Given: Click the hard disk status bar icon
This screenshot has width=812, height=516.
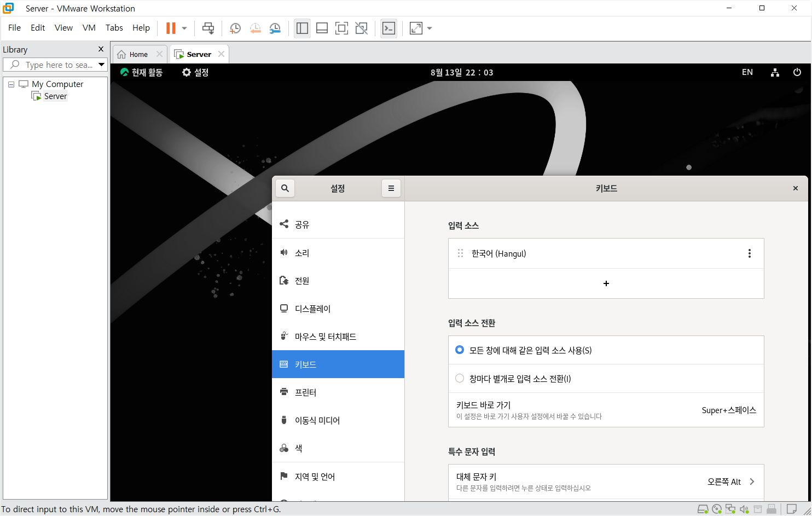Looking at the screenshot, I should pos(703,509).
